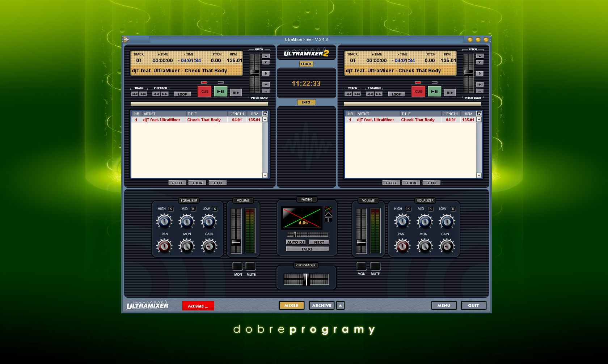The width and height of the screenshot is (608, 364).
Task: Click the left GAIN knob
Action: point(209,246)
